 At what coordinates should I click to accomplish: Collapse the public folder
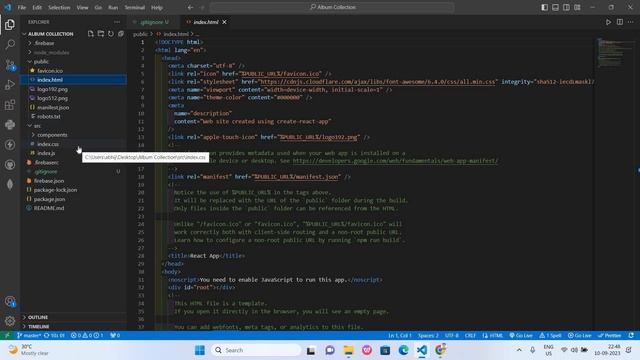coord(73,61)
